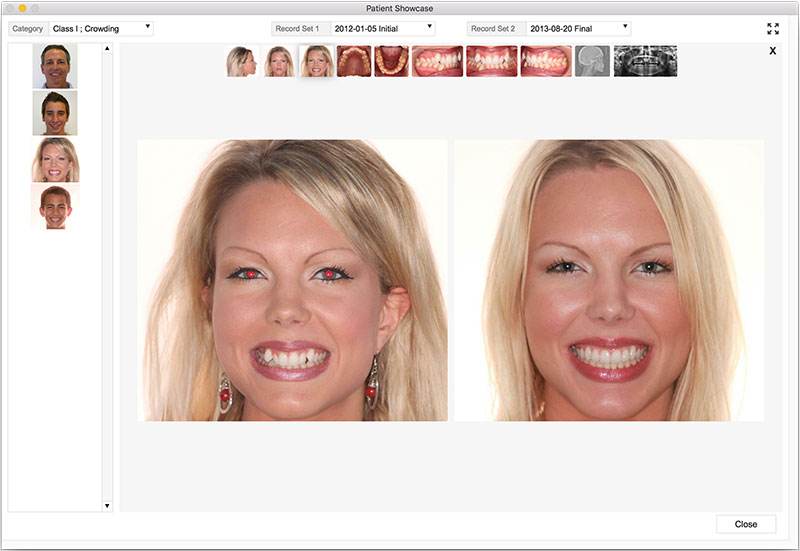Select the boy patient thumbnail at the bottom of the list

(x=55, y=207)
